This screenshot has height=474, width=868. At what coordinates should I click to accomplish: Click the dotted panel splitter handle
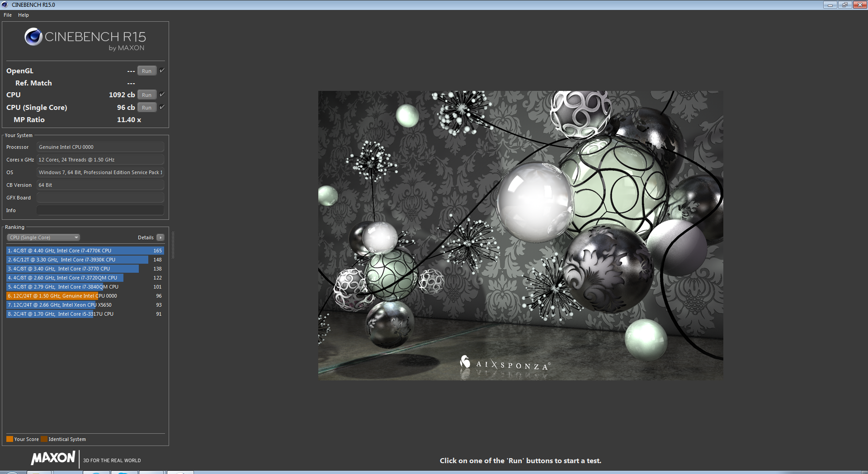173,245
